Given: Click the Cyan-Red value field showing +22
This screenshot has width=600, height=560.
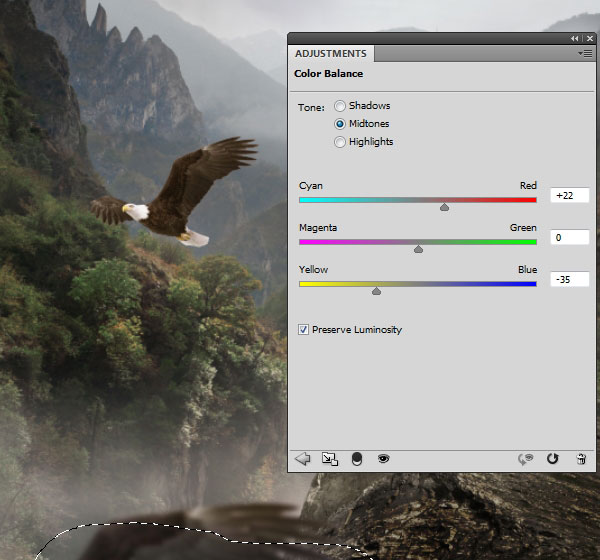Looking at the screenshot, I should [x=570, y=196].
